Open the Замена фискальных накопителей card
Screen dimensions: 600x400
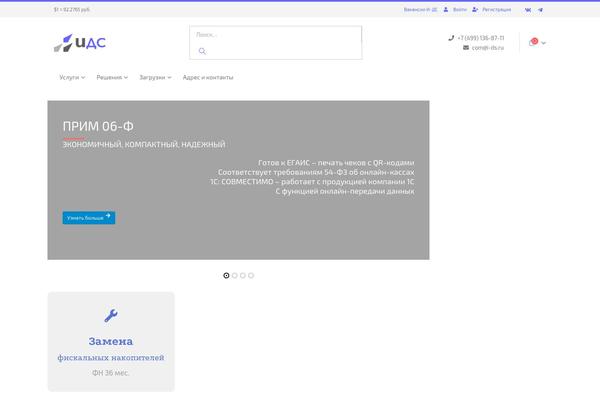pyautogui.click(x=111, y=341)
